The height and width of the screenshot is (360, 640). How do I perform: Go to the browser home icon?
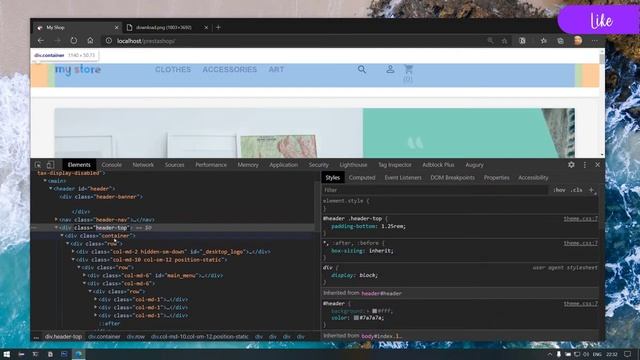90,41
